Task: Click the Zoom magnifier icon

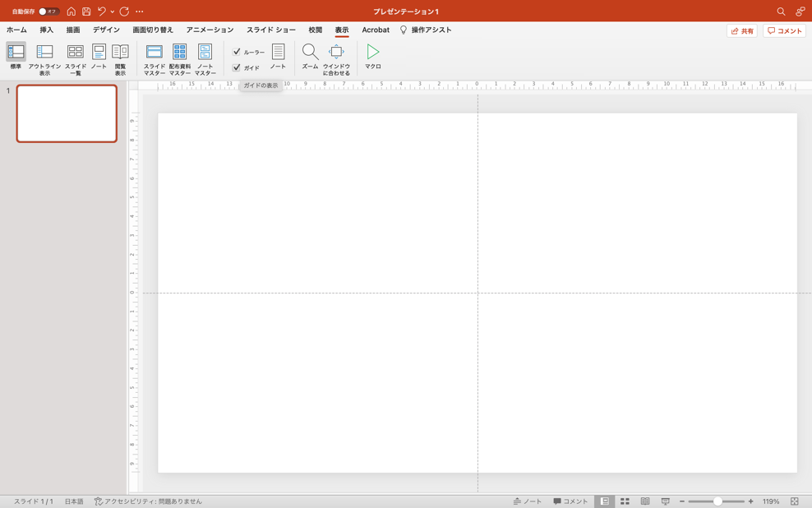Action: [310, 53]
